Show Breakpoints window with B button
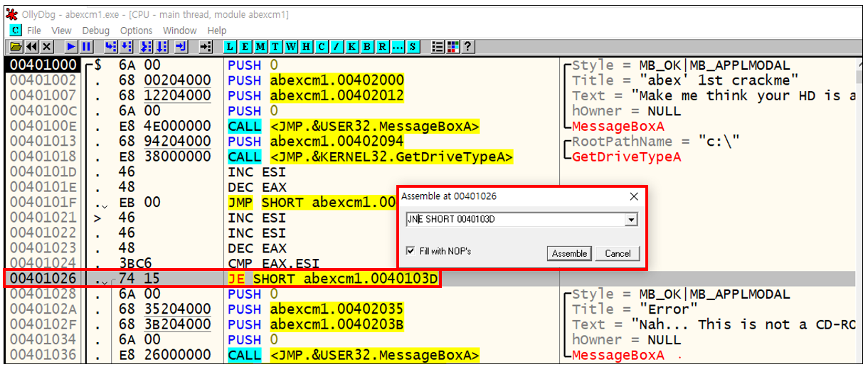This screenshot has width=868, height=367. click(x=367, y=47)
